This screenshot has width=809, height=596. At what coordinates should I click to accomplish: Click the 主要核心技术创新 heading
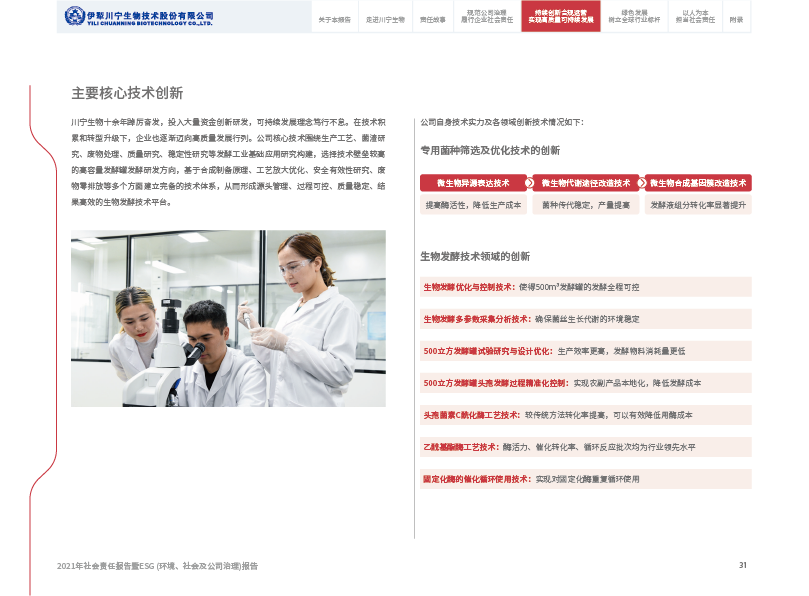coord(127,93)
